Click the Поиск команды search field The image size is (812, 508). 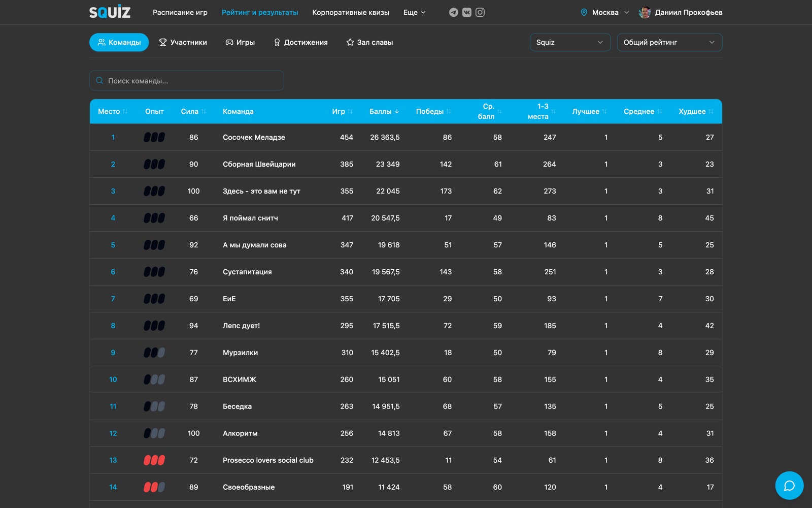[187, 80]
